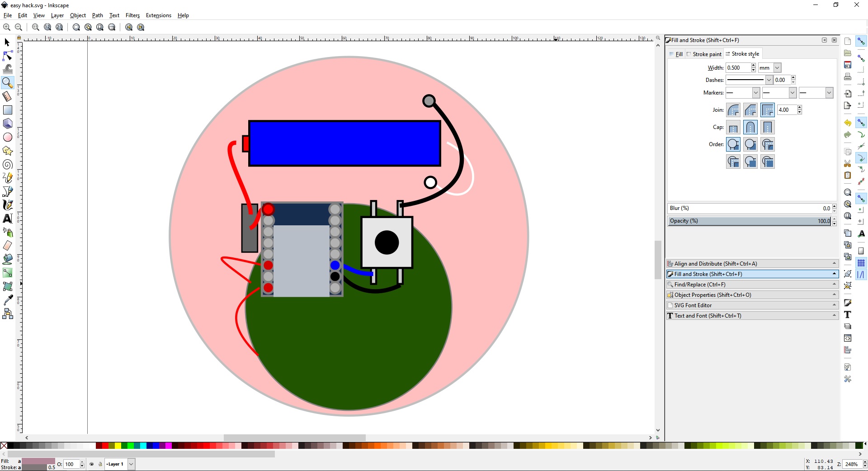Viewport: 868px width, 471px height.
Task: Select the Star and polygon tool
Action: click(x=8, y=151)
